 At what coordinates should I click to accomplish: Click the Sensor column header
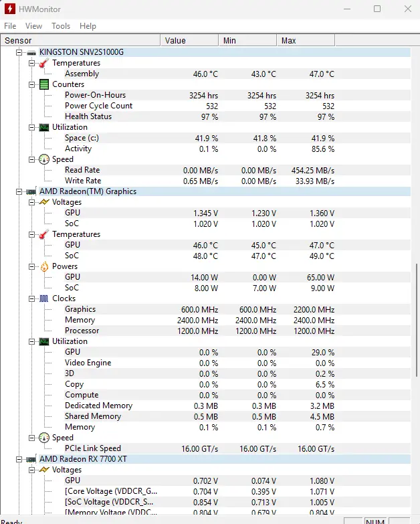[80, 40]
